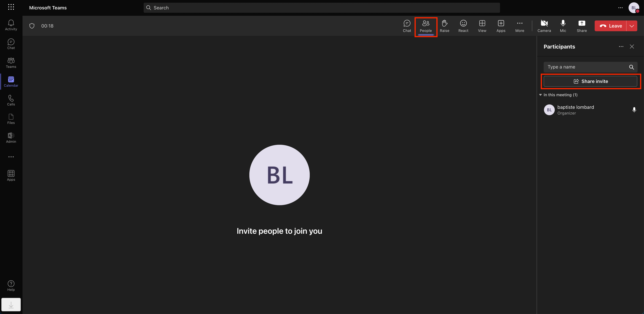Turn on the Camera

click(544, 26)
